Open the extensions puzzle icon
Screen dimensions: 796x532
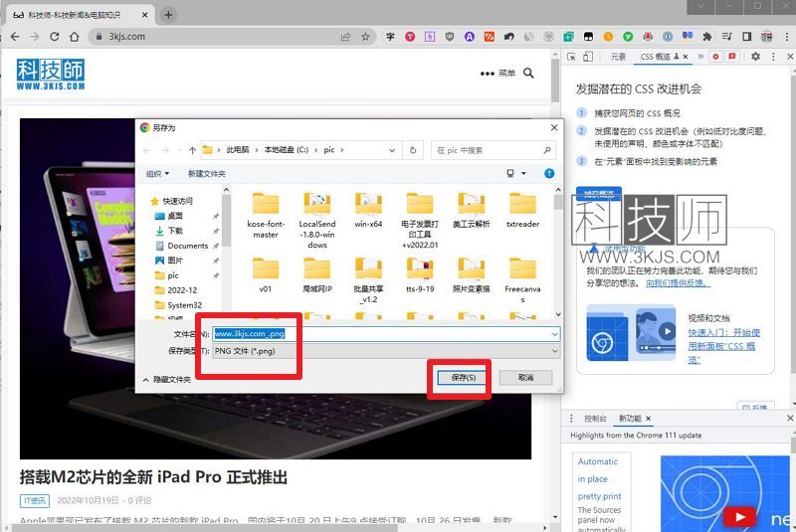click(x=707, y=37)
